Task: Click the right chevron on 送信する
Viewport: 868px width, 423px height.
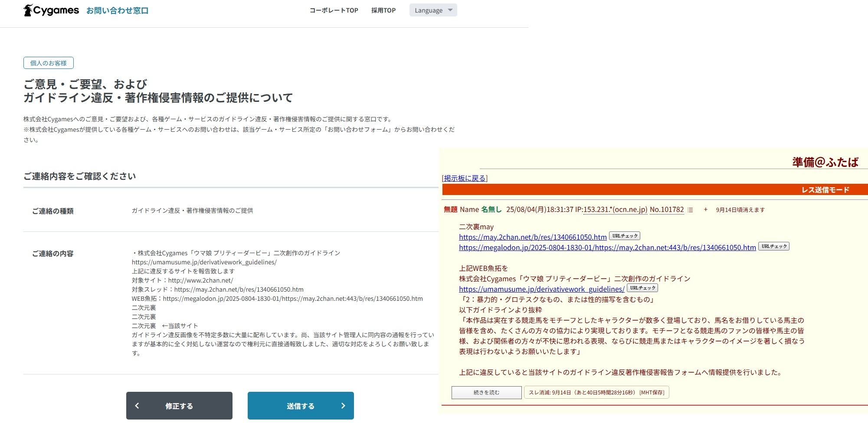Action: 343,406
